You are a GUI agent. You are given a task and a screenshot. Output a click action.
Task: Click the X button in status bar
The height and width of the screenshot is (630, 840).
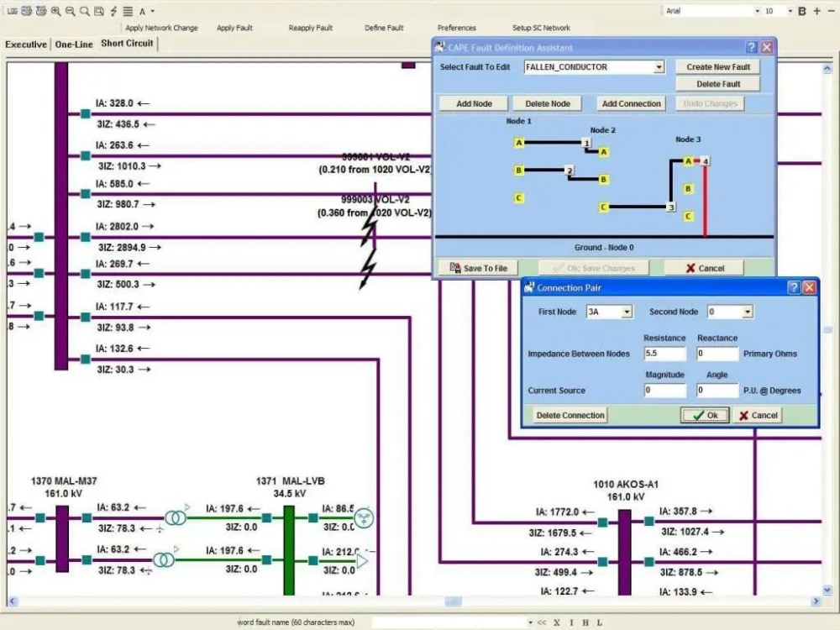pyautogui.click(x=557, y=622)
